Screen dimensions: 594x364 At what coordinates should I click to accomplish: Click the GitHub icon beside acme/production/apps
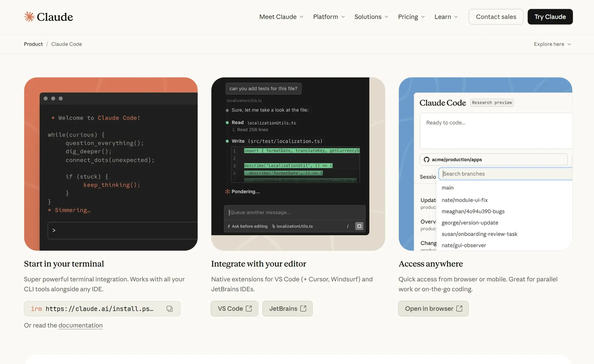pyautogui.click(x=426, y=159)
